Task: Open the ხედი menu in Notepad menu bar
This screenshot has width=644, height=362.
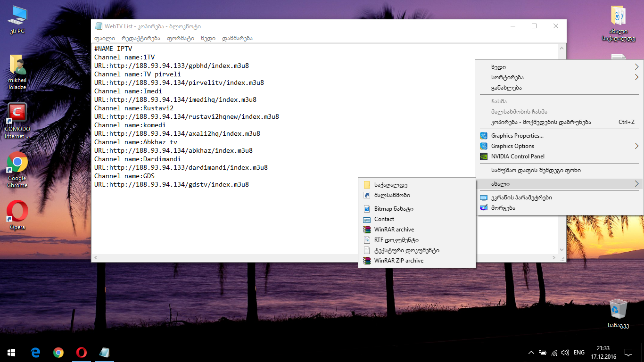Action: tap(208, 38)
